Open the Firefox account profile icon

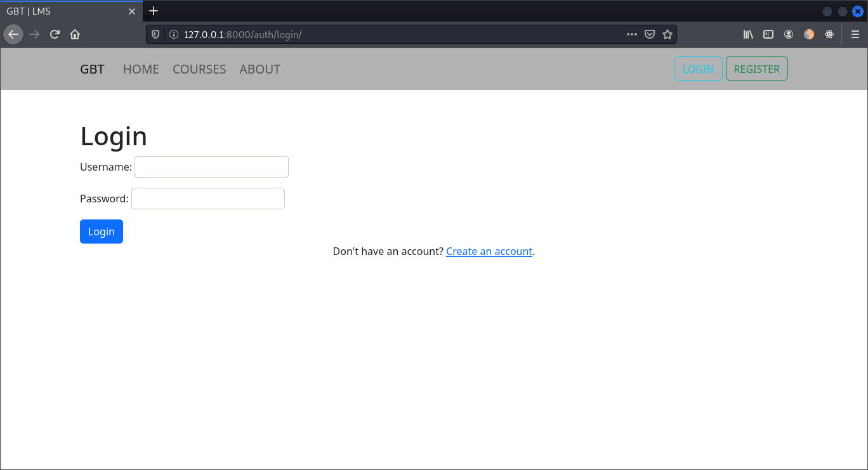[789, 34]
